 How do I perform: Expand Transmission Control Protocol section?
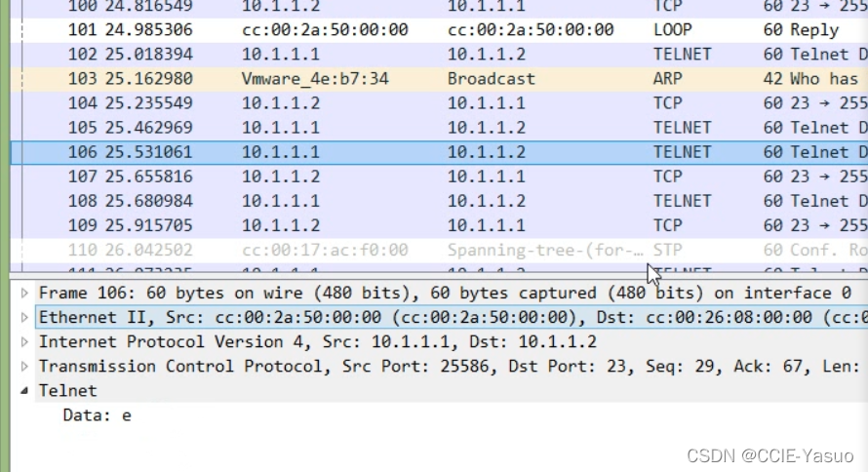tap(24, 366)
